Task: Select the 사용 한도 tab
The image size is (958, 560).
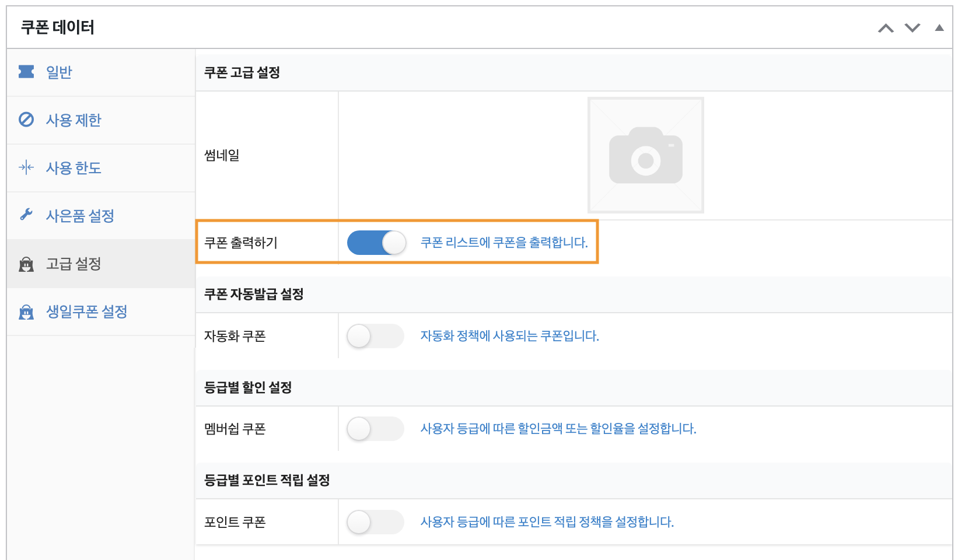Action: pos(74,168)
